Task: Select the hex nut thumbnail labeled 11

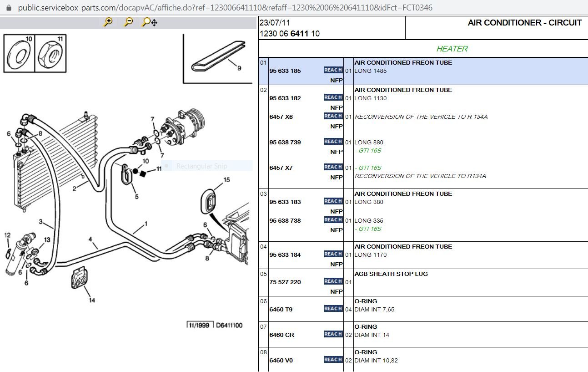Action: click(x=50, y=53)
